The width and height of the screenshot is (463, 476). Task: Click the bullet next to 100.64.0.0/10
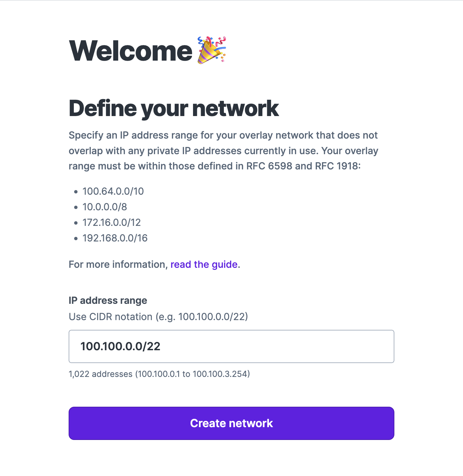coord(76,192)
